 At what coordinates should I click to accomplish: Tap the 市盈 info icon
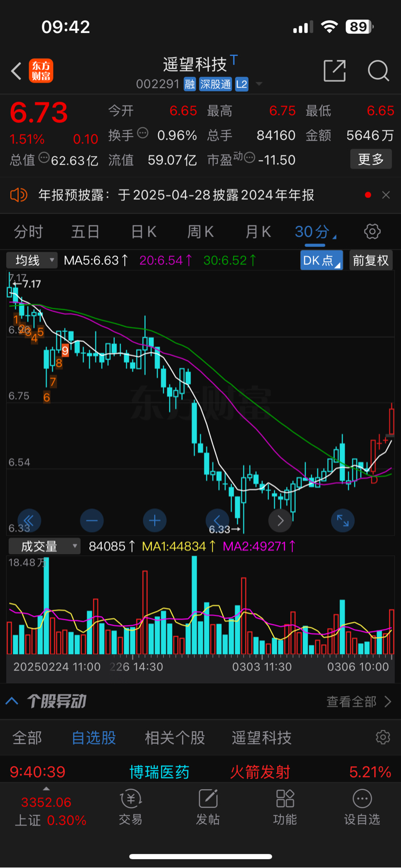[x=250, y=158]
